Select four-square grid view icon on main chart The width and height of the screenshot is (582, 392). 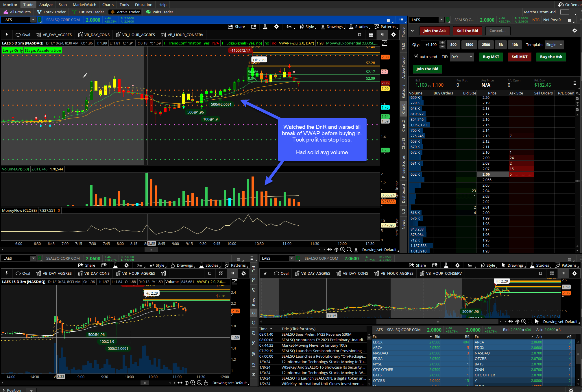click(x=371, y=35)
